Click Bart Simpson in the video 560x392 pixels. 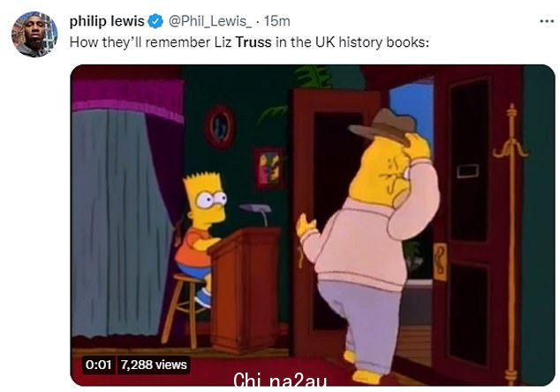201,236
